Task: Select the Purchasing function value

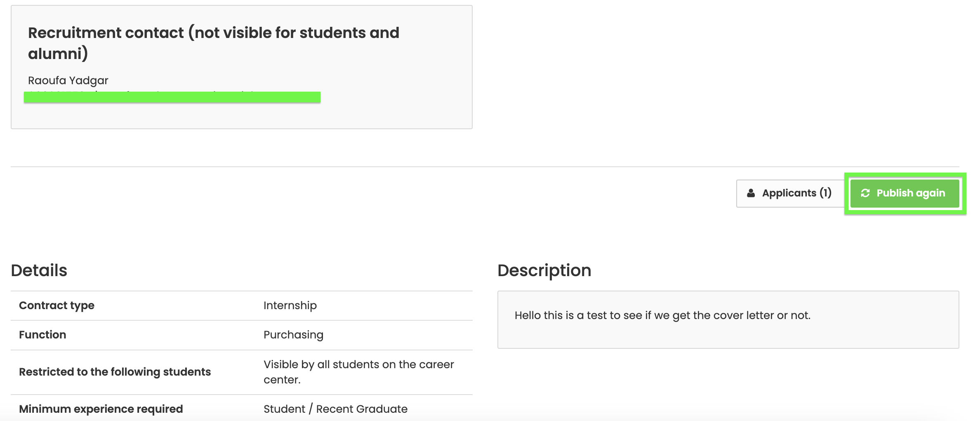Action: point(294,335)
